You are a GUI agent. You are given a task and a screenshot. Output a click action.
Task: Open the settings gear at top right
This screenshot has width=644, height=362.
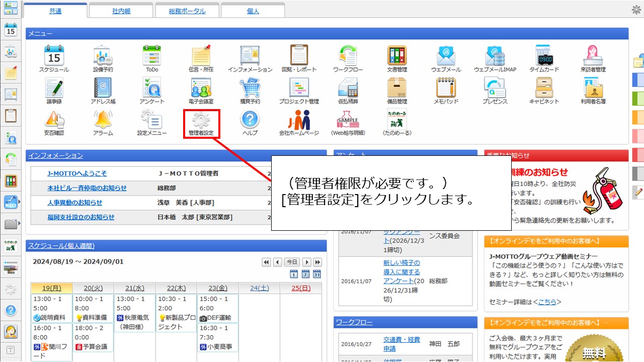click(x=636, y=10)
